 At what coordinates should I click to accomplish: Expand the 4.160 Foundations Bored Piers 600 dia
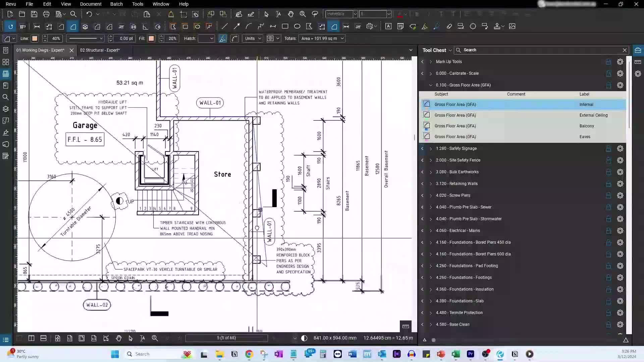[431, 254]
